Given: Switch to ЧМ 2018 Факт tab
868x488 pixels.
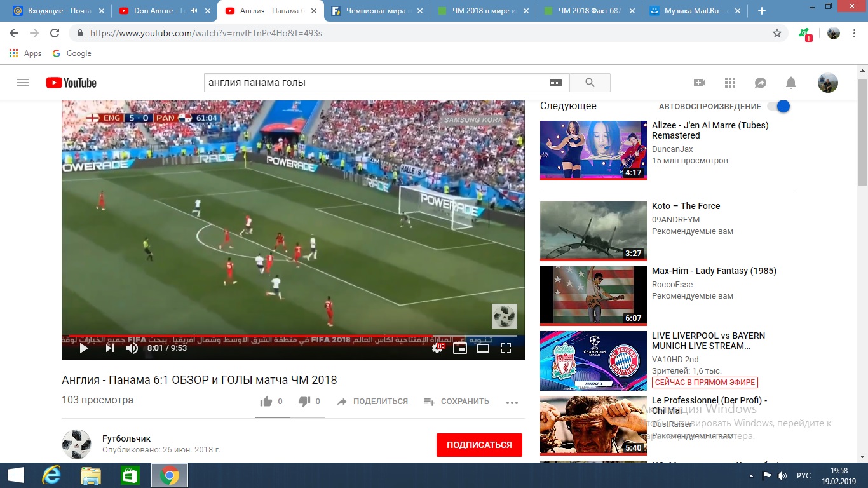Looking at the screenshot, I should tap(588, 11).
